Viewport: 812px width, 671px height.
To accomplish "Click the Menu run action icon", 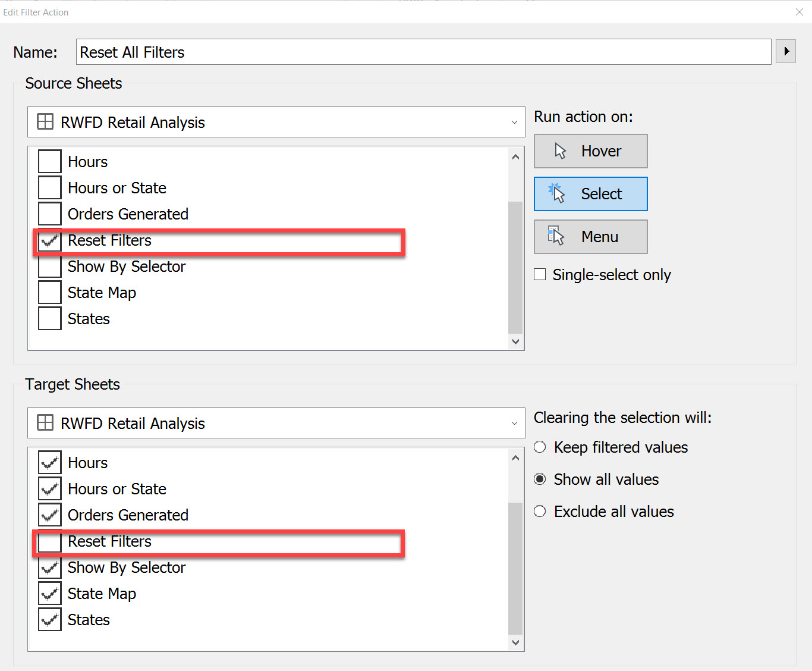I will 556,236.
